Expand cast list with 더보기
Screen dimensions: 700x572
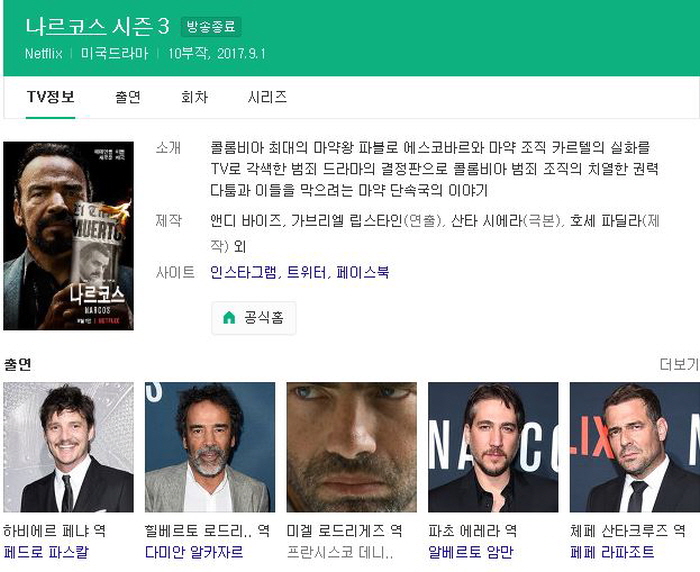pyautogui.click(x=679, y=364)
